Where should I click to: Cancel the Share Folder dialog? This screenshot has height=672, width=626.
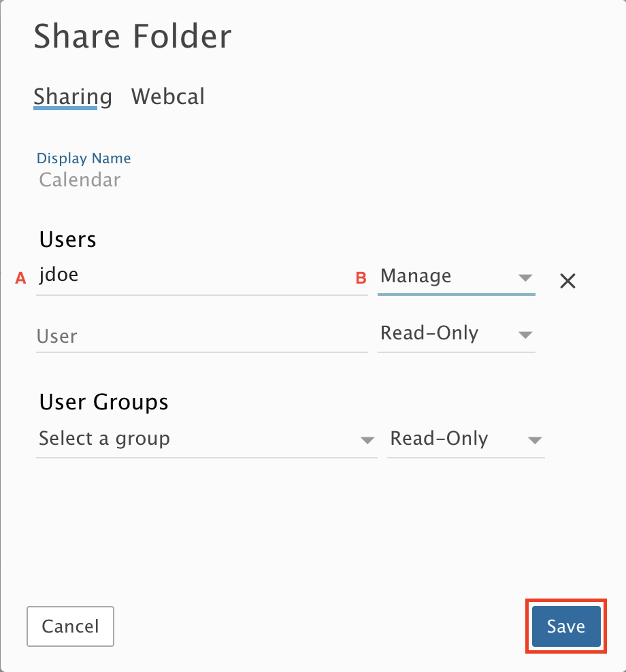(x=70, y=626)
